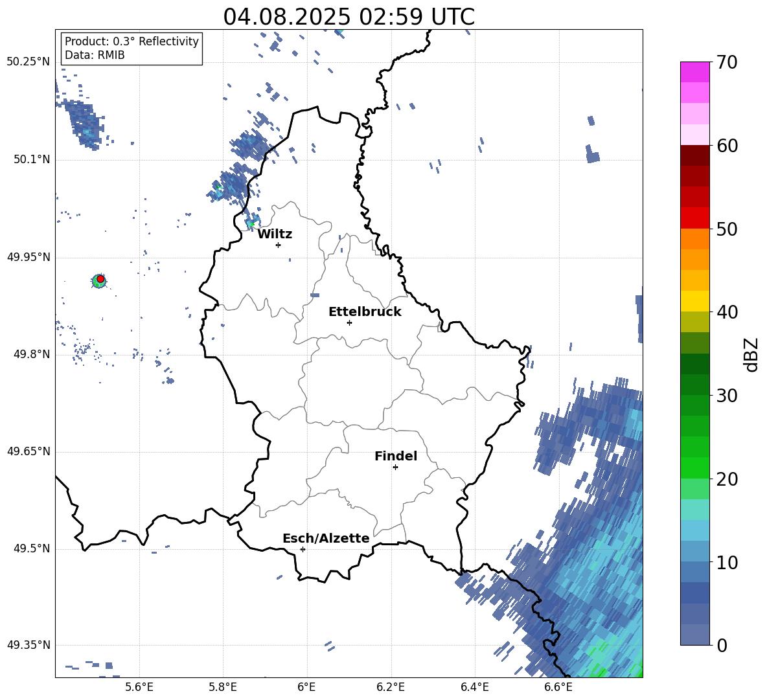Select the Ettelbruck city label
Screen dimensions: 767x700
(x=365, y=312)
